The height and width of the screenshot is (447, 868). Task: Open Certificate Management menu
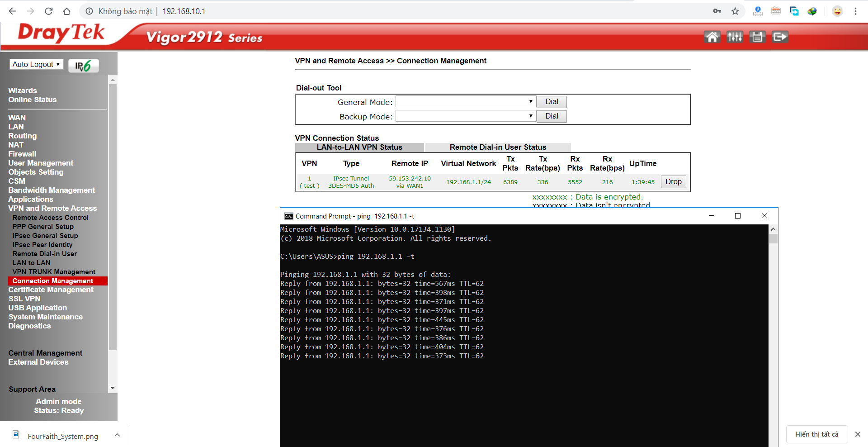51,290
